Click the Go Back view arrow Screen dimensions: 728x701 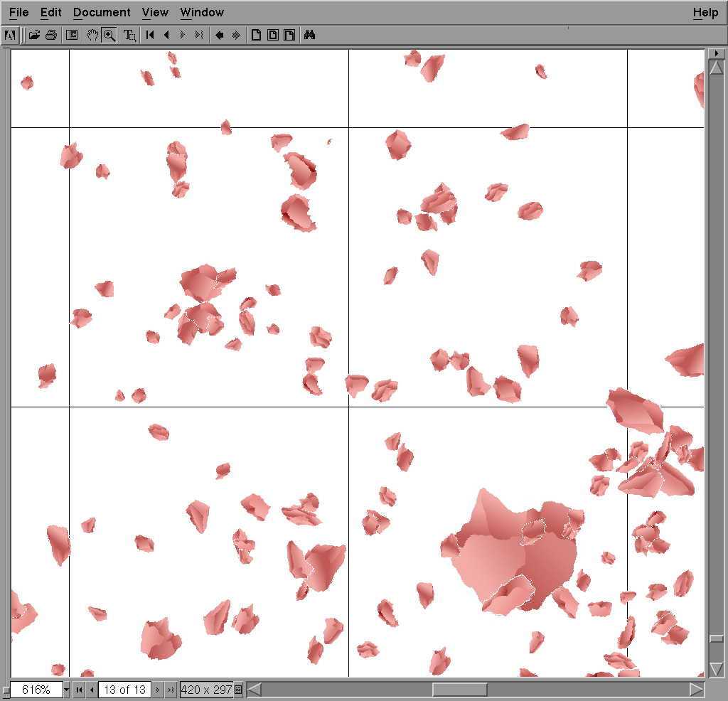220,35
